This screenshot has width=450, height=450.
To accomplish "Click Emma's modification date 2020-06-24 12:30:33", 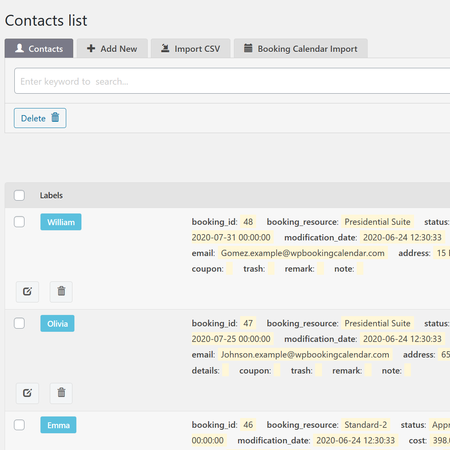I will (x=356, y=440).
